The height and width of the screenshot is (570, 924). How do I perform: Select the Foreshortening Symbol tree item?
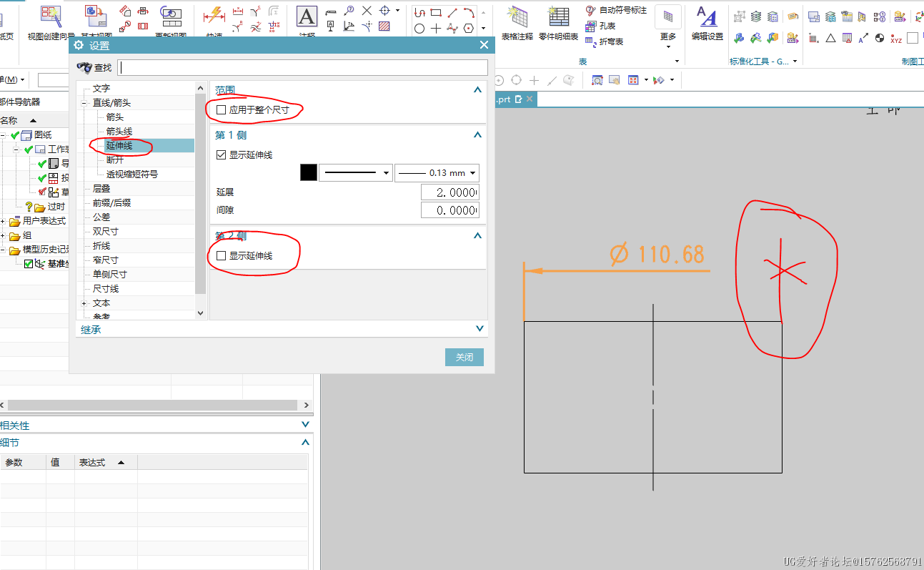131,175
